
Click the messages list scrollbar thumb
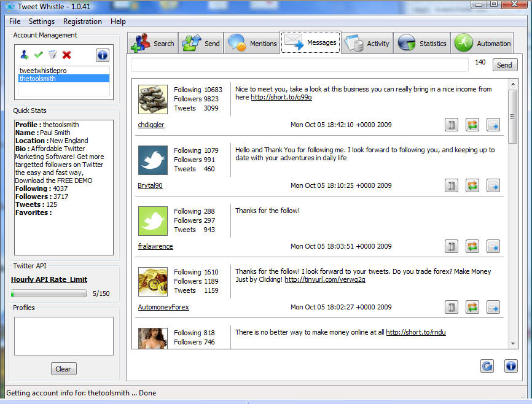pos(513,116)
